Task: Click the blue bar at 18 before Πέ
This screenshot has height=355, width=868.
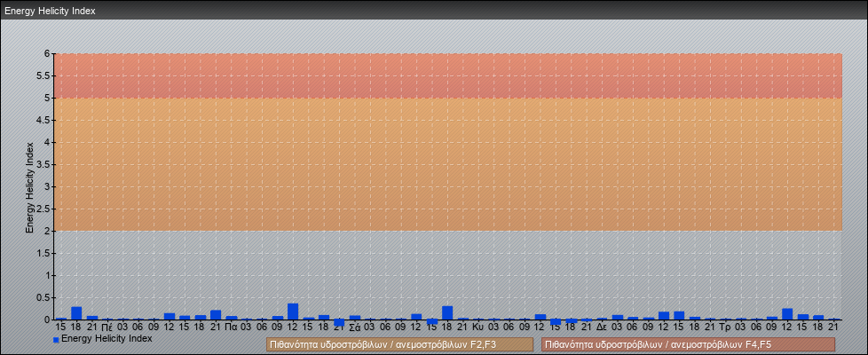Action: (x=76, y=313)
